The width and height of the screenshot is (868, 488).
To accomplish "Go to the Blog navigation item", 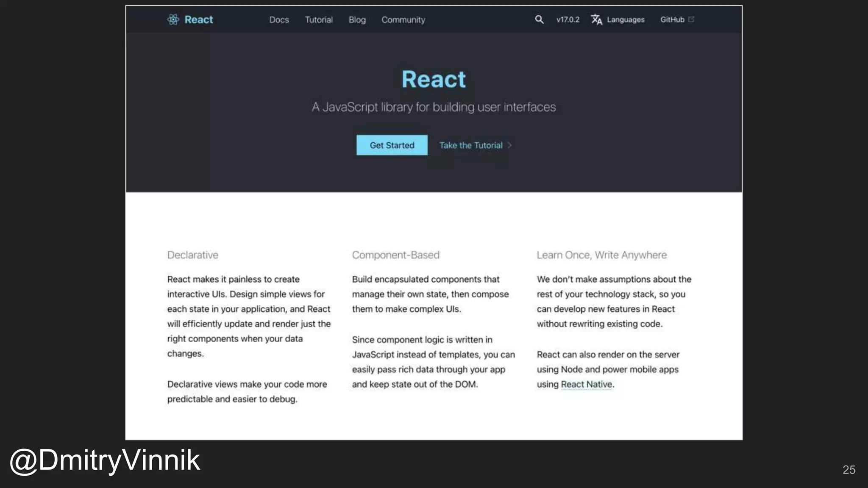I will (357, 20).
